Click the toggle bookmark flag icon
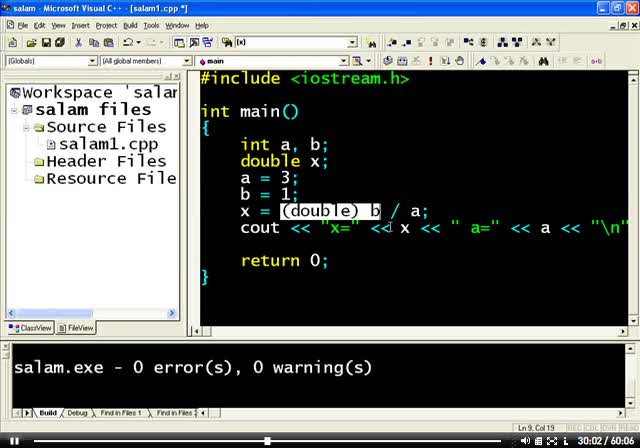 482,61
